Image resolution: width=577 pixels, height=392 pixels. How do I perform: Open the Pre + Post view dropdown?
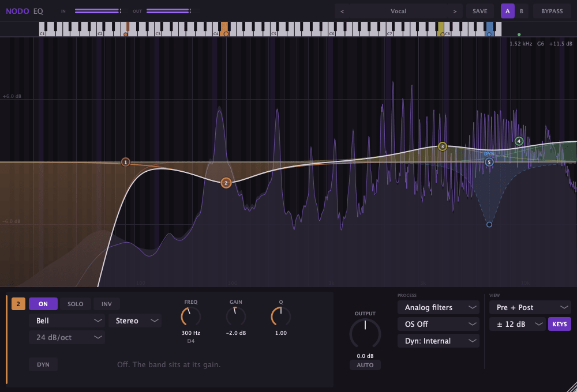530,307
